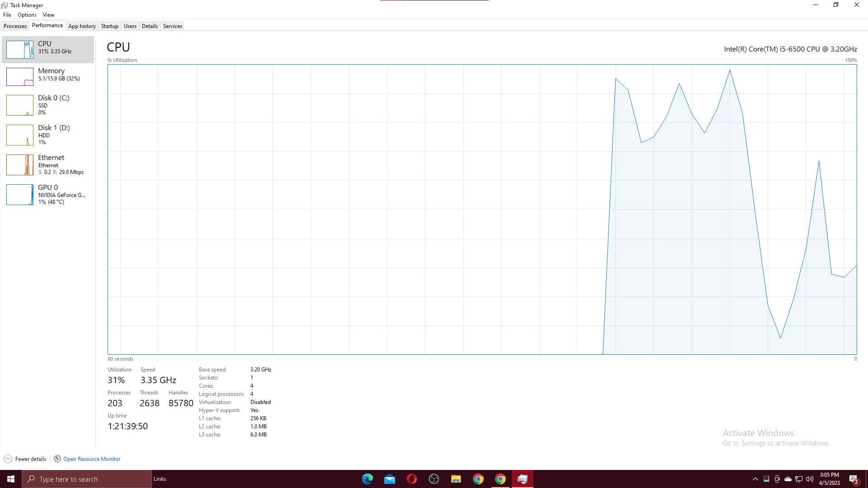Screen dimensions: 868x488
Task: Click the Resource Monitor gauge icon
Action: click(x=57, y=459)
